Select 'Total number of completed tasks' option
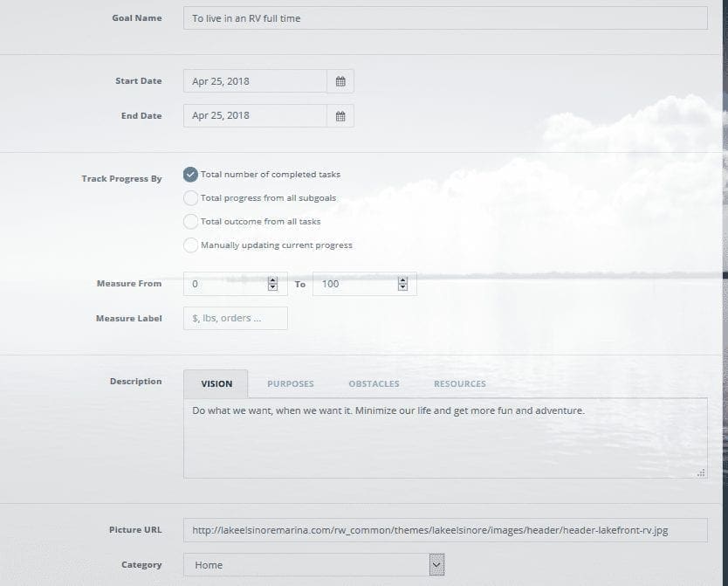The image size is (728, 586). pos(190,175)
